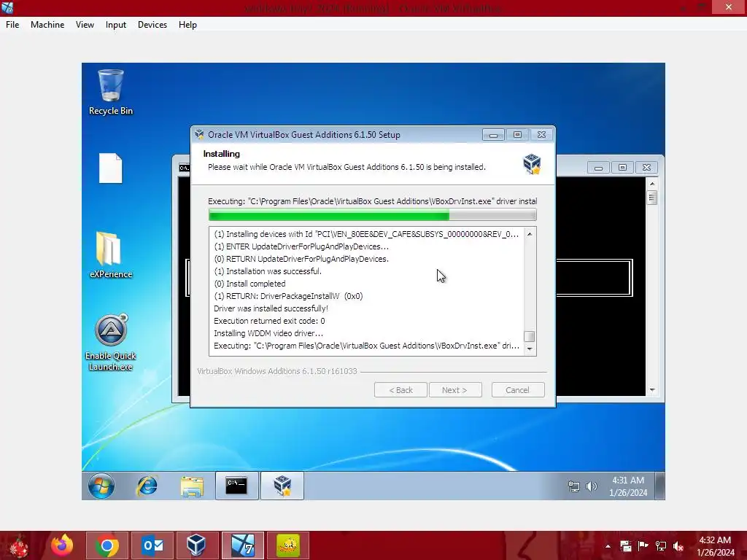The image size is (747, 560).
Task: Click Command Prompt window title icon
Action: [x=184, y=168]
